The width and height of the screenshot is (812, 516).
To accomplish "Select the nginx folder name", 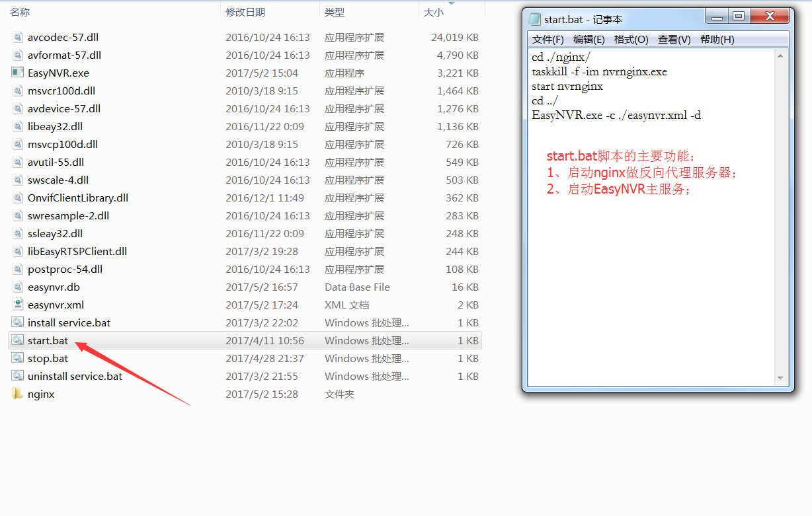I will pos(41,394).
